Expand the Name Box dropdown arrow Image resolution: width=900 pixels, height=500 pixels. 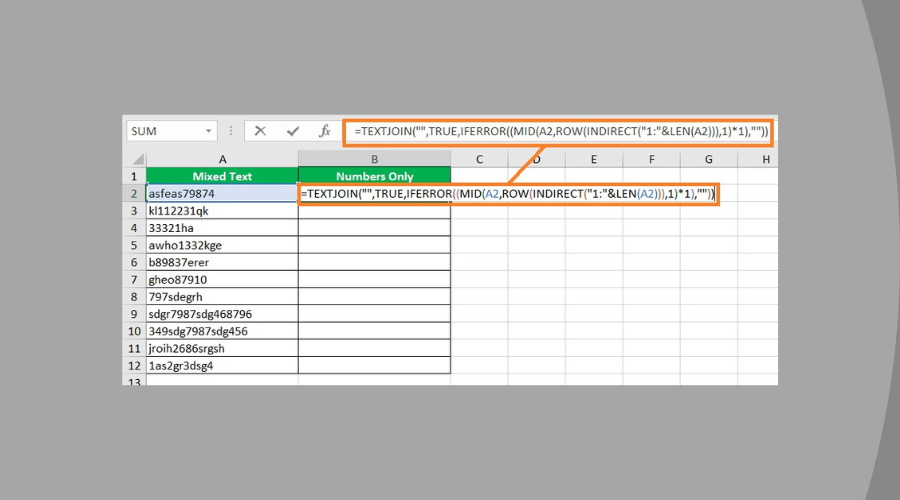pos(208,131)
